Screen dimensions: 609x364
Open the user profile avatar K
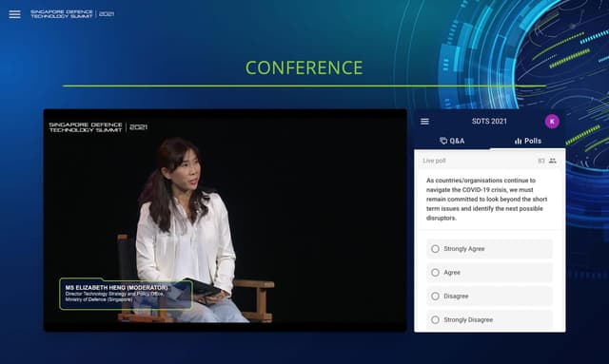[x=552, y=122]
